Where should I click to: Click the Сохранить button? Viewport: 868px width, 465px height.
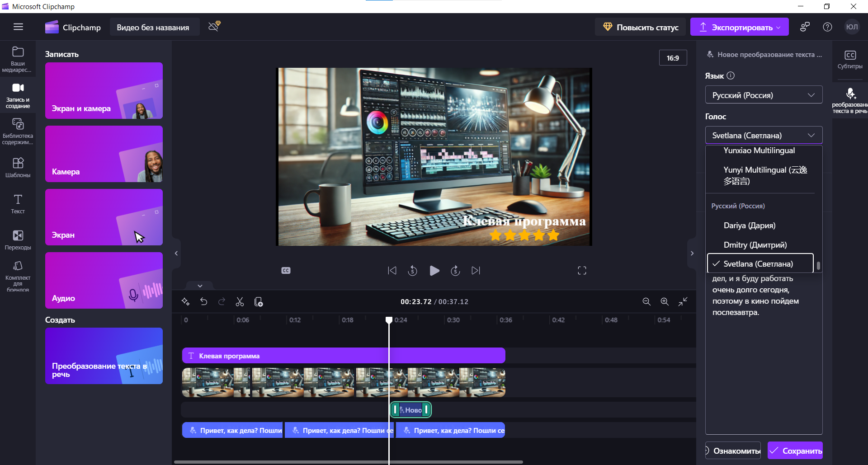pyautogui.click(x=795, y=451)
